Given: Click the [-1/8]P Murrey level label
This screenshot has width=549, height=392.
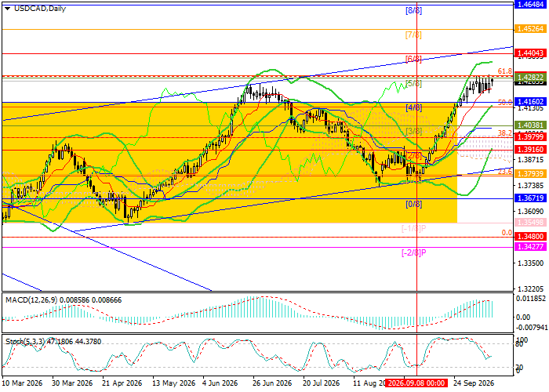Looking at the screenshot, I should (x=413, y=229).
